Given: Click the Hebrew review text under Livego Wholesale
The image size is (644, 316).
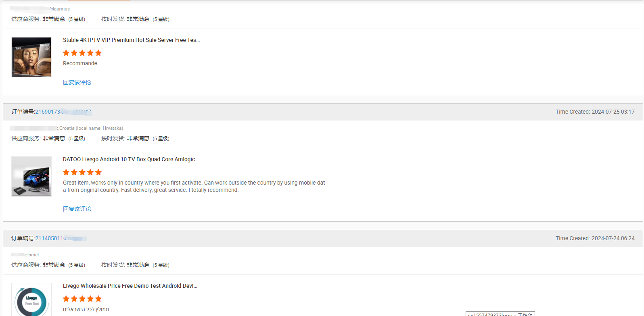Looking at the screenshot, I should pos(86,309).
